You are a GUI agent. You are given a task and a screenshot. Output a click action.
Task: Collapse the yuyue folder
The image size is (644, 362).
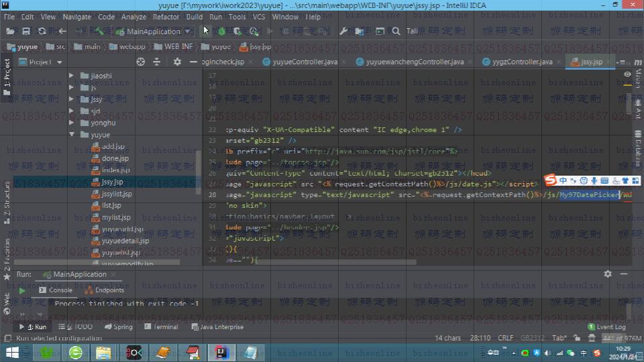pos(72,134)
